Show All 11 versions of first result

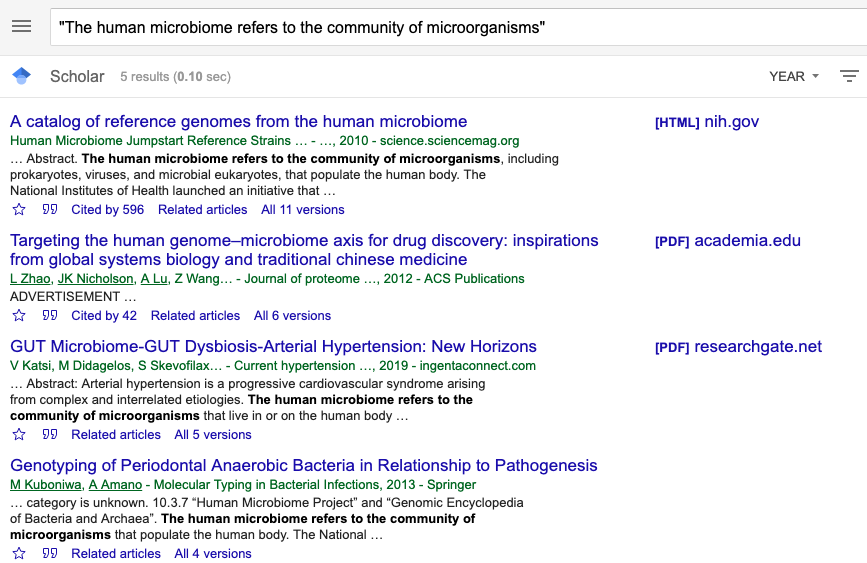(x=302, y=210)
